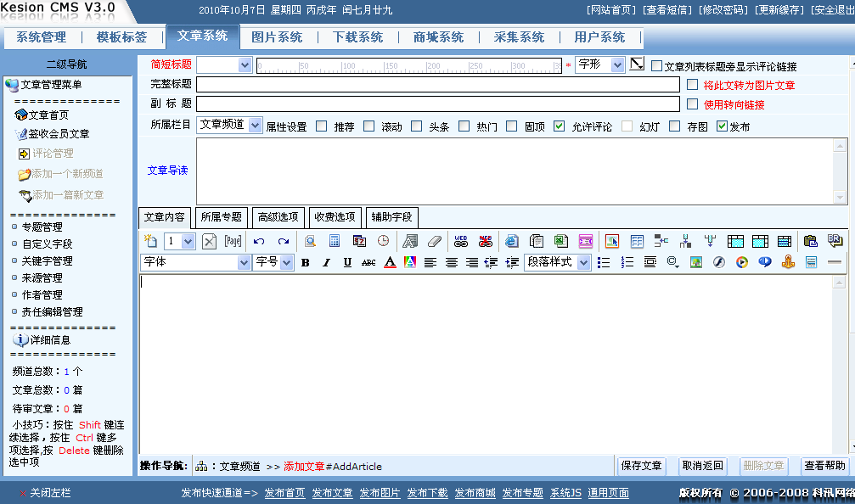Image resolution: width=855 pixels, height=504 pixels.
Task: Click the black color swatch next to 字形
Action: (x=638, y=64)
